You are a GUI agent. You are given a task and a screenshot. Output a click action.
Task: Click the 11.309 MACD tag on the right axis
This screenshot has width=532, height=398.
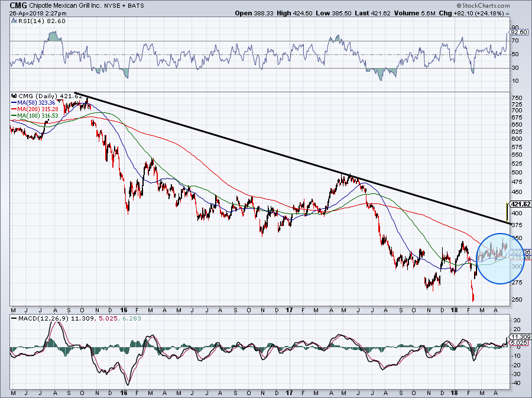click(x=520, y=337)
